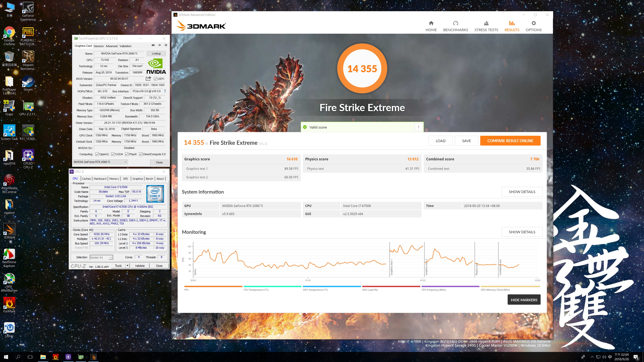Click the GPU name field in GPU-Z
This screenshot has width=644, height=362.
pyautogui.click(x=119, y=53)
